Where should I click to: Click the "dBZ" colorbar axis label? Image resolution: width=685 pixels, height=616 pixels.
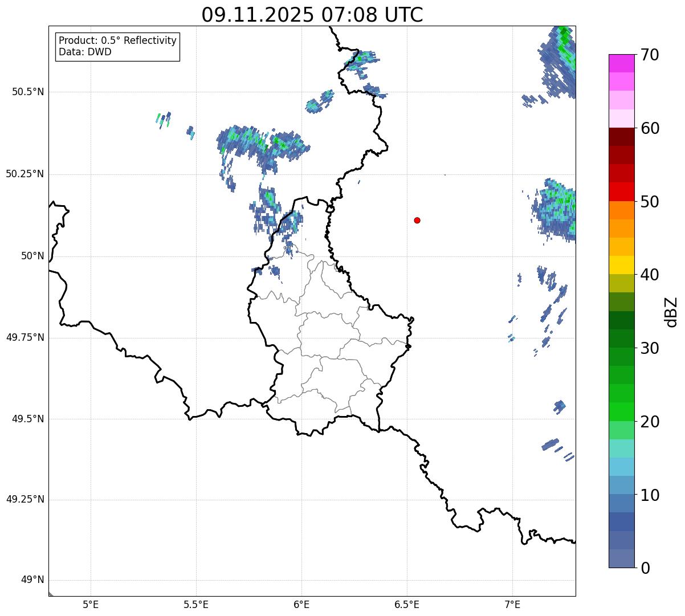(x=671, y=311)
